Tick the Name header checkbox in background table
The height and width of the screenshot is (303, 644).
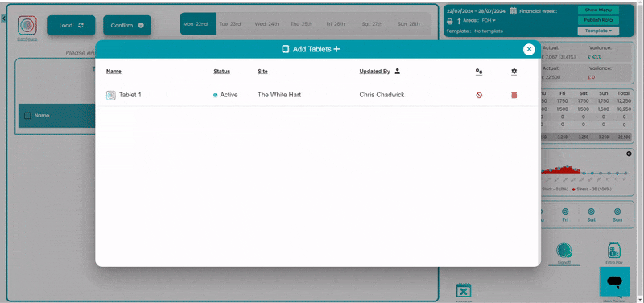click(x=27, y=116)
